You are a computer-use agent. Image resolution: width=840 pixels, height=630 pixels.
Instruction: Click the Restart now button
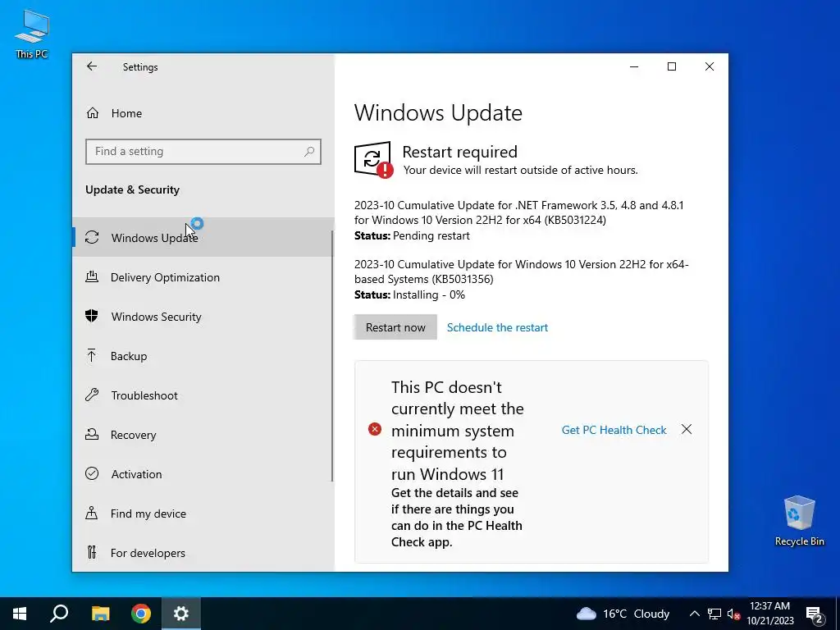pyautogui.click(x=395, y=326)
